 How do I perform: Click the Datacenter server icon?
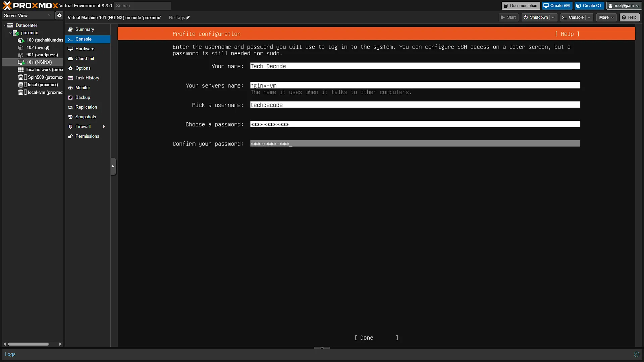10,25
